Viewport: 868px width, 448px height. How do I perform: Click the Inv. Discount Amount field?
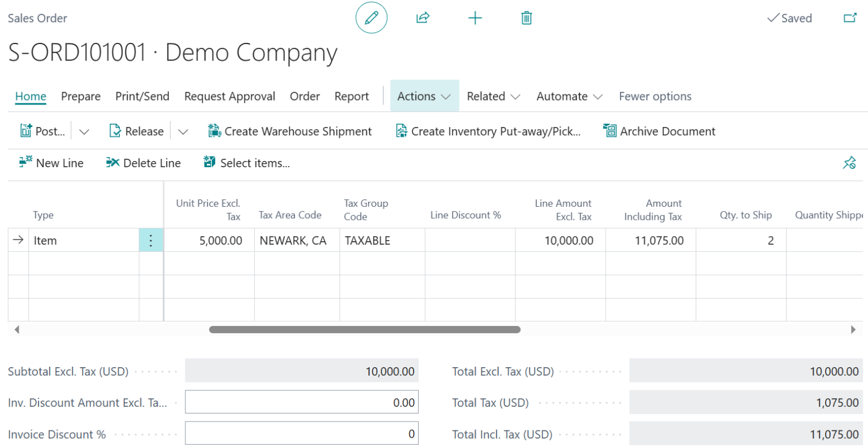[302, 403]
